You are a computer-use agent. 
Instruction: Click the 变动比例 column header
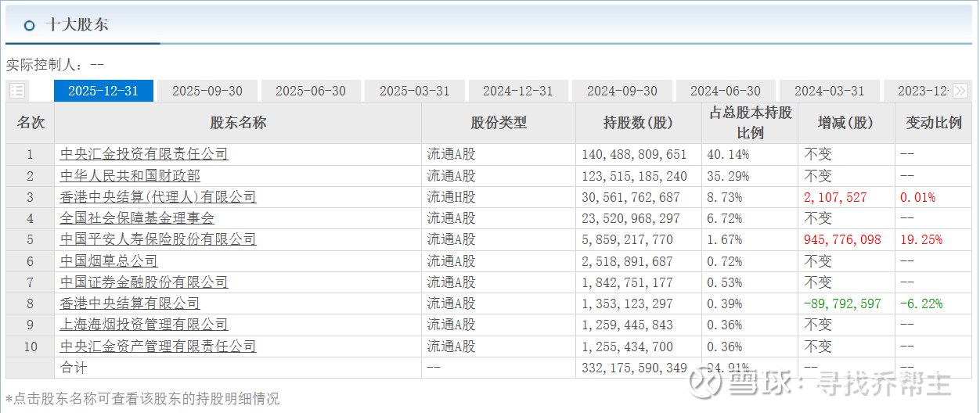pos(934,123)
